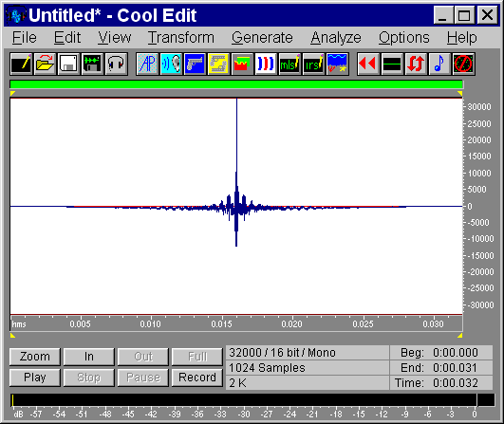Image resolution: width=504 pixels, height=424 pixels.
Task: Click the Play button
Action: (x=35, y=378)
